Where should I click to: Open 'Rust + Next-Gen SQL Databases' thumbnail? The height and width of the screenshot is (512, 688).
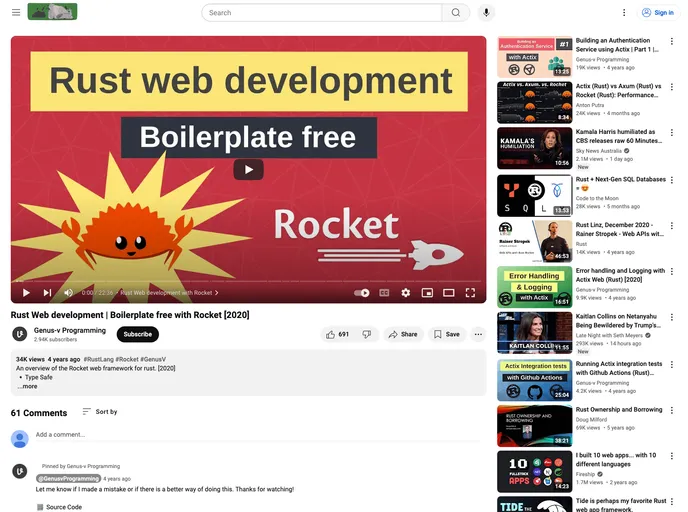click(x=534, y=196)
